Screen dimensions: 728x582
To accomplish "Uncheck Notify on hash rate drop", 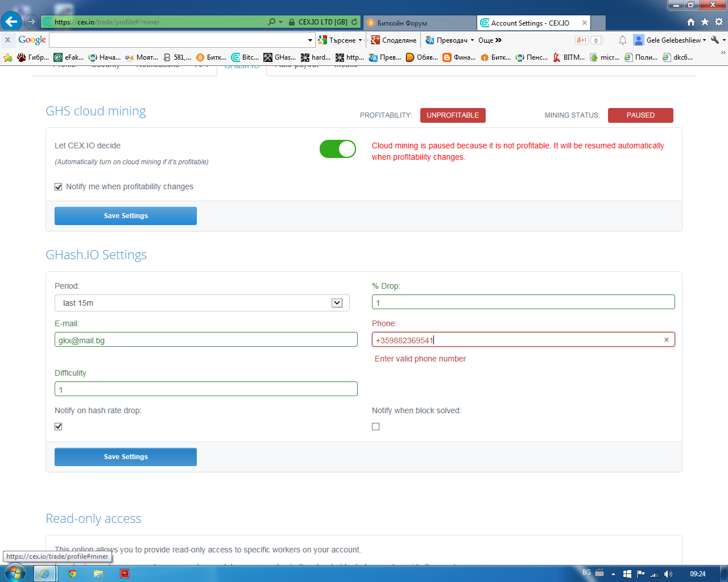I will 59,426.
